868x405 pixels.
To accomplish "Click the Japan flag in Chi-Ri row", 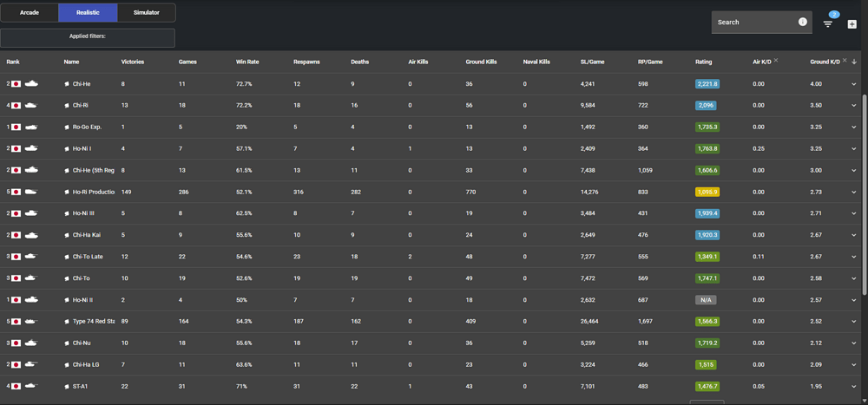I will point(16,106).
